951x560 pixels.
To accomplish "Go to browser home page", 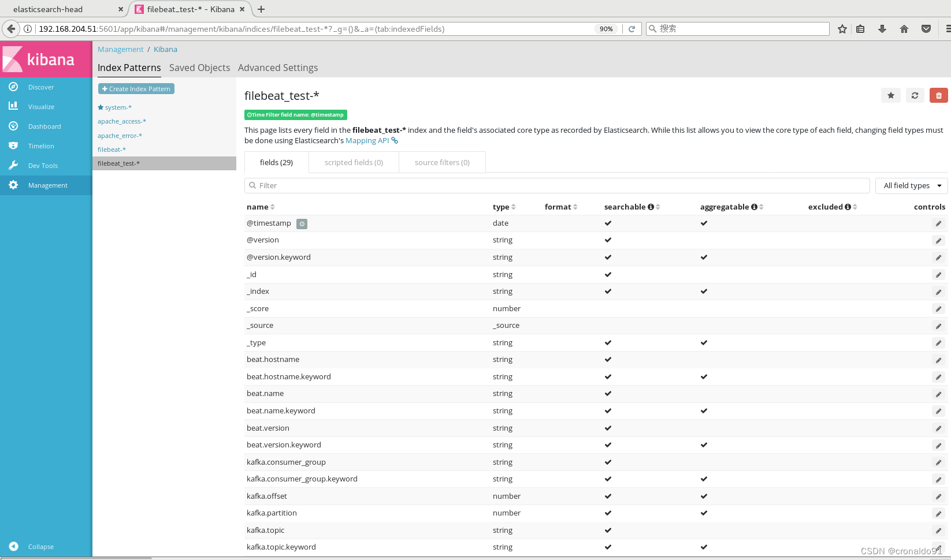I will (x=904, y=29).
